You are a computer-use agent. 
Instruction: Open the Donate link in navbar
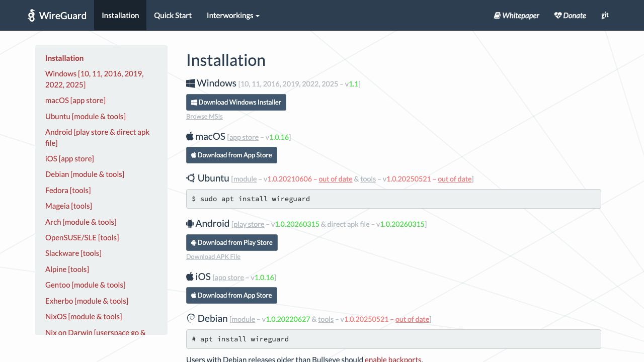click(x=570, y=16)
